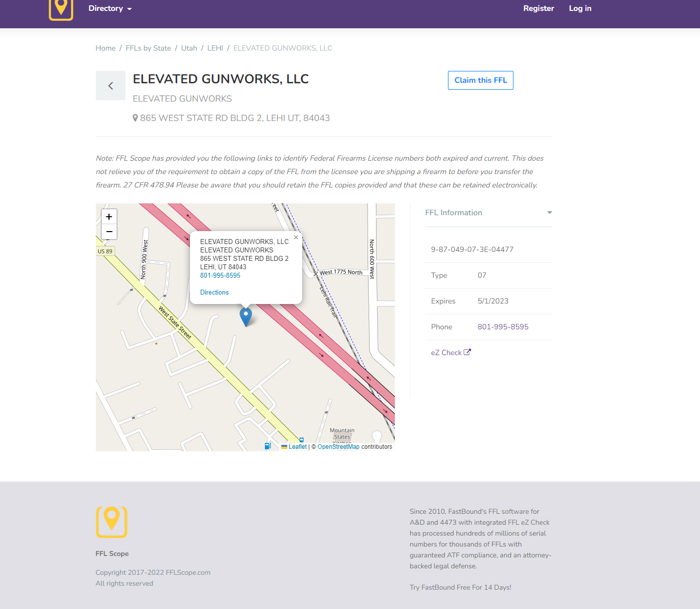
Task: Click the ELEVATED GUNWORKS, LLC page heading
Action: [x=221, y=79]
